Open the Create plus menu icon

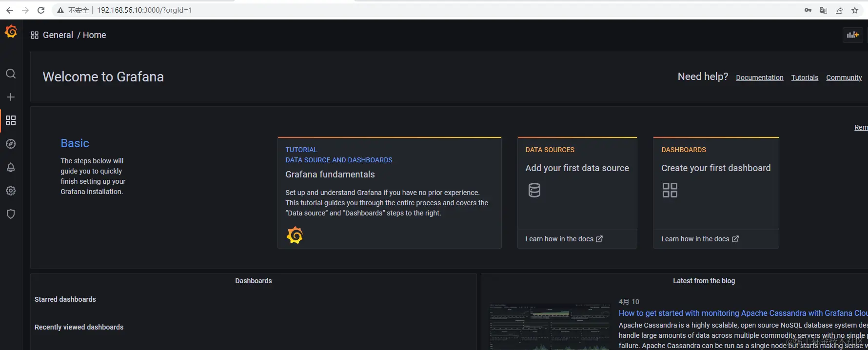(11, 97)
